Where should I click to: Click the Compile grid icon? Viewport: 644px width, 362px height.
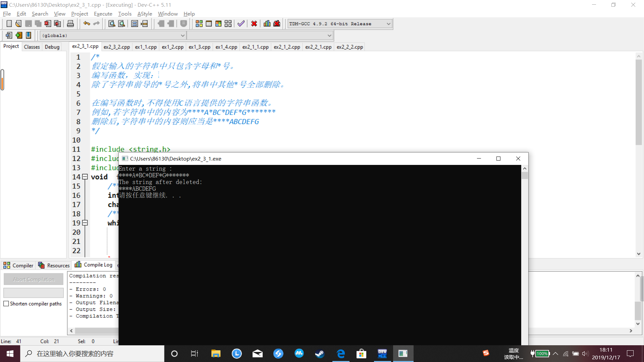point(199,23)
